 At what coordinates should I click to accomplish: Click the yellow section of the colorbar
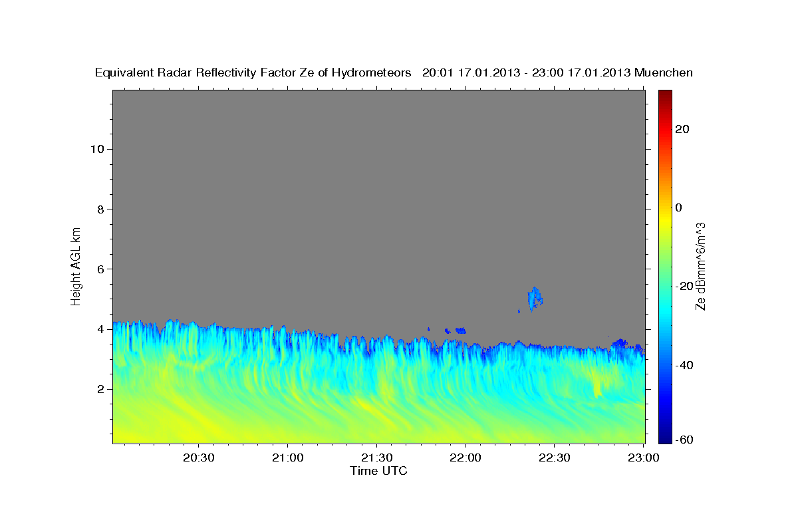click(665, 219)
